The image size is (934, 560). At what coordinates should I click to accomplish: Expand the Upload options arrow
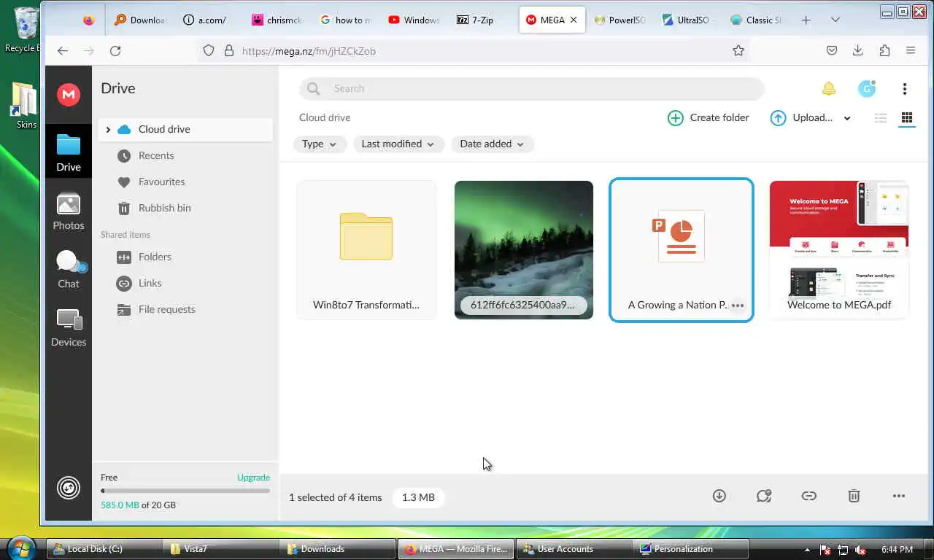click(847, 118)
